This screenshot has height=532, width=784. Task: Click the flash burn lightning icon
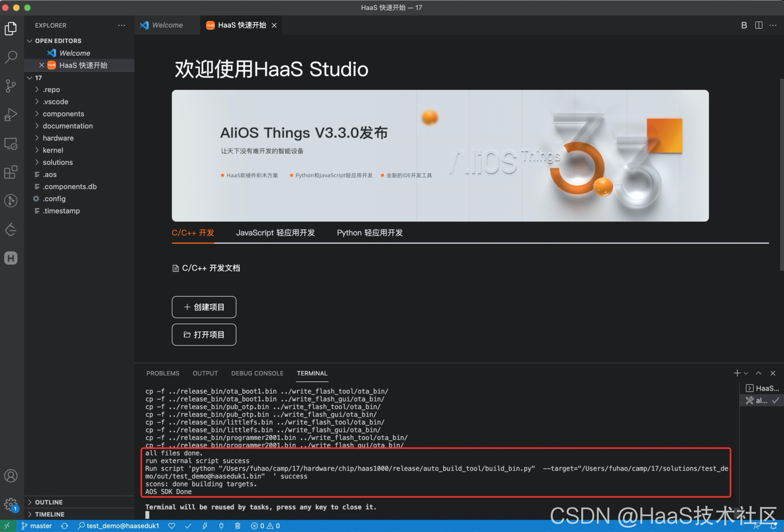tap(205, 526)
